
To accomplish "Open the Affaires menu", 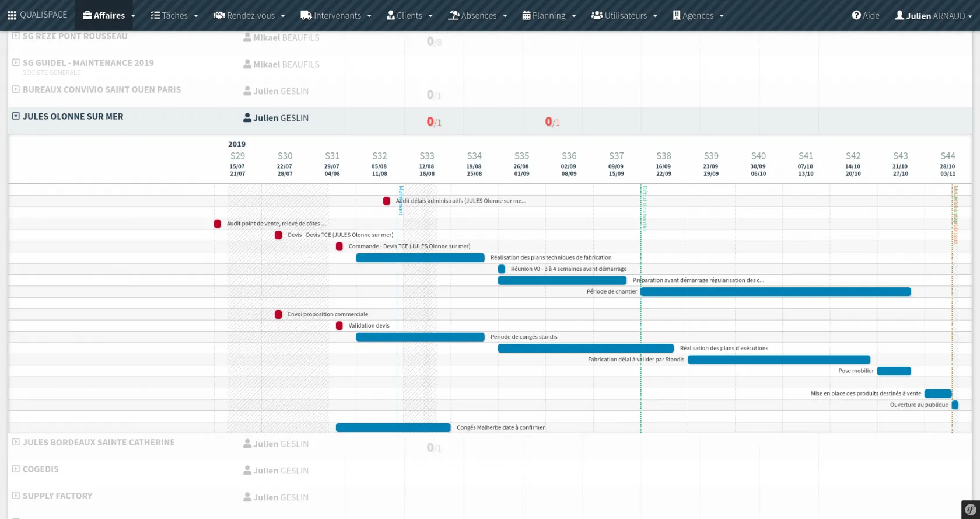I will coord(109,15).
